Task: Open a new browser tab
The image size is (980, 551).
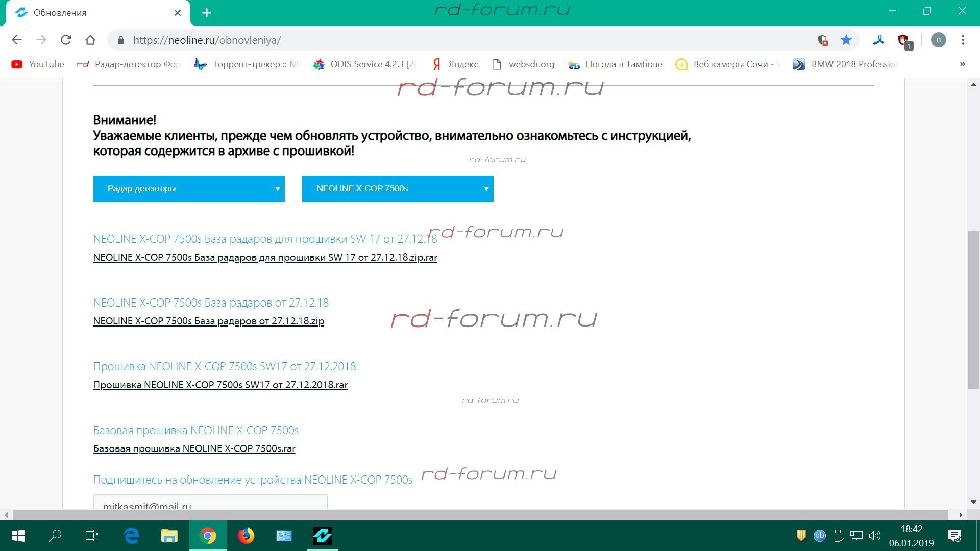Action: click(207, 13)
